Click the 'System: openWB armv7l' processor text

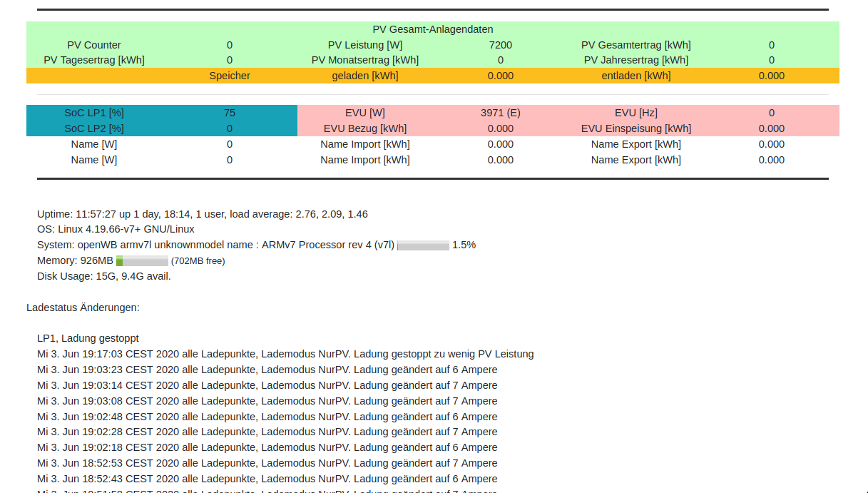(215, 245)
